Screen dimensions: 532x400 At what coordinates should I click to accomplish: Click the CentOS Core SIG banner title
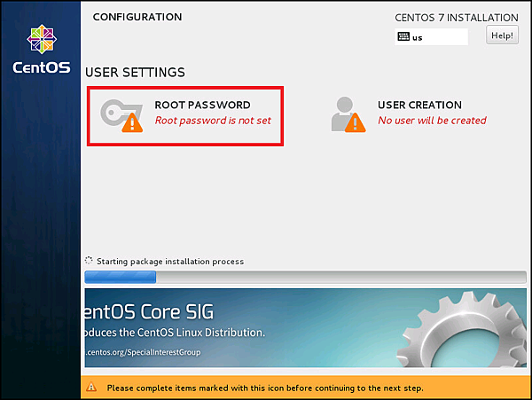(149, 312)
